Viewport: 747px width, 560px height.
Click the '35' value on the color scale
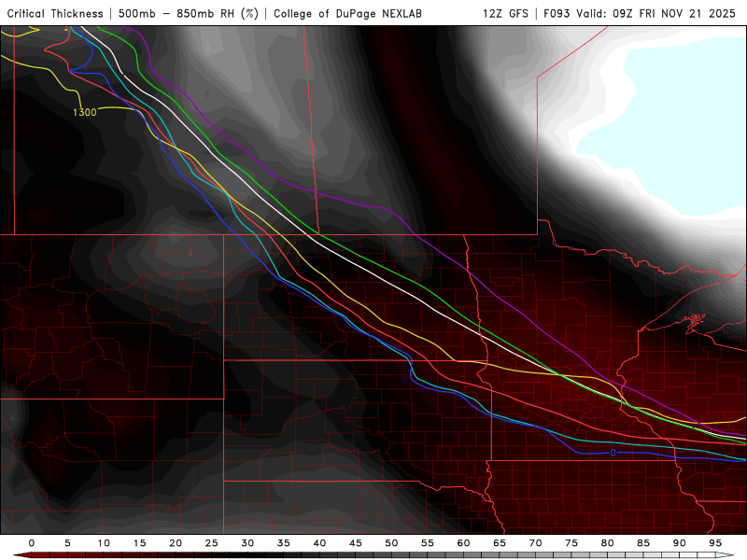click(284, 543)
